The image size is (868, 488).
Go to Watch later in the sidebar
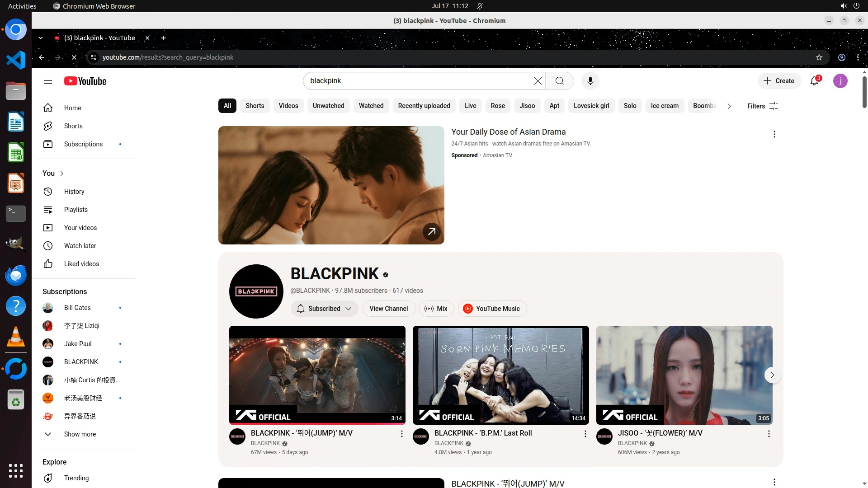click(x=80, y=246)
